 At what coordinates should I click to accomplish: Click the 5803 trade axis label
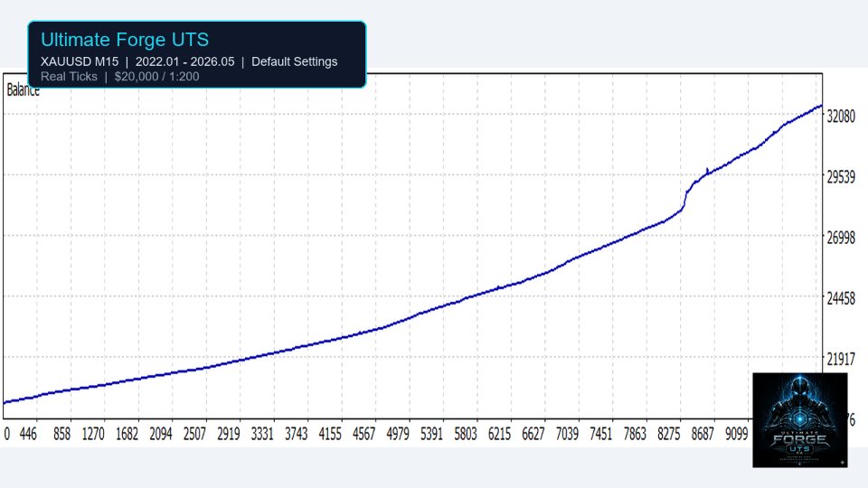pos(466,434)
